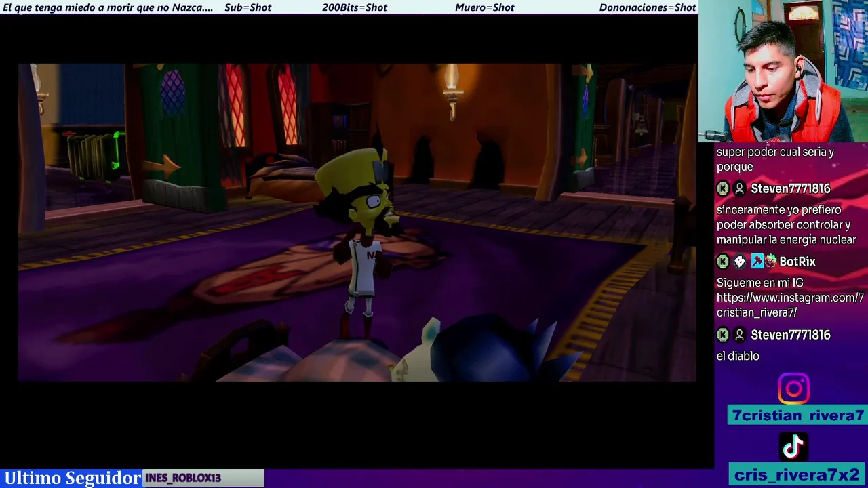Click the 'Sub=Shot' banner text
Image resolution: width=868 pixels, height=488 pixels.
248,7
